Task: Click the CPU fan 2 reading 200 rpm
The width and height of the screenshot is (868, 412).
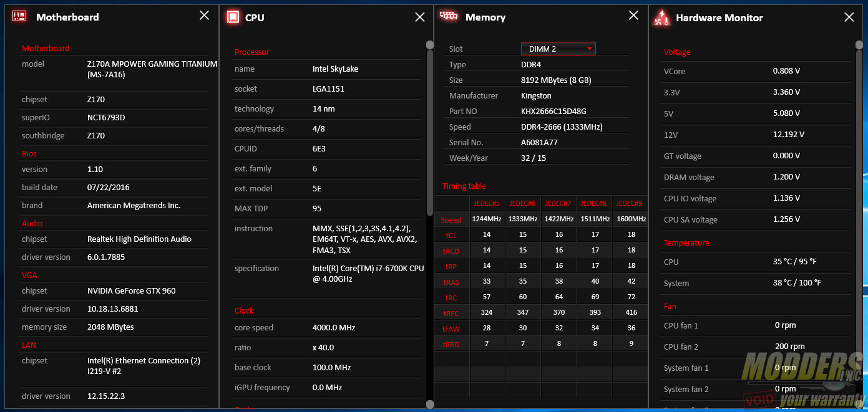Action: click(x=789, y=346)
